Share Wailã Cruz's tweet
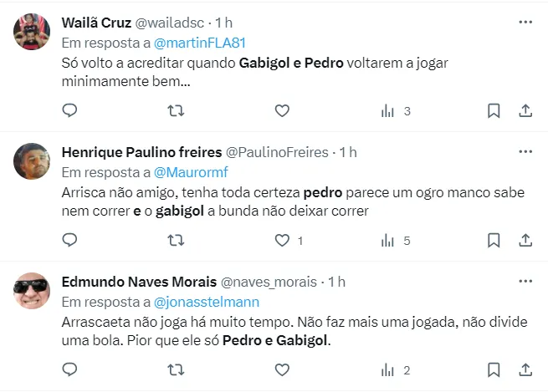The height and width of the screenshot is (392, 548). [x=525, y=110]
